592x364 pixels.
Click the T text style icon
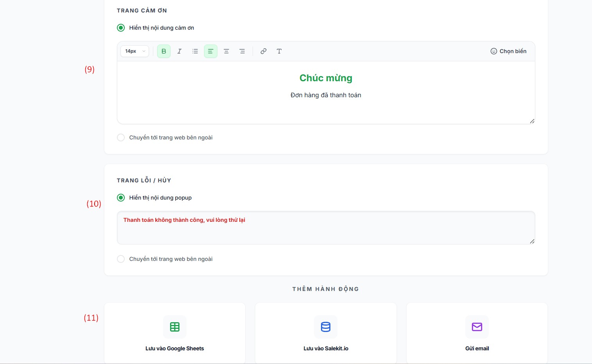[x=279, y=51]
